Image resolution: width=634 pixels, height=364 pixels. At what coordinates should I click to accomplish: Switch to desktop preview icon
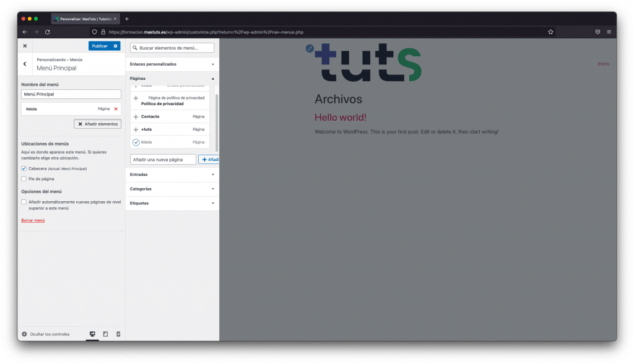pyautogui.click(x=93, y=334)
